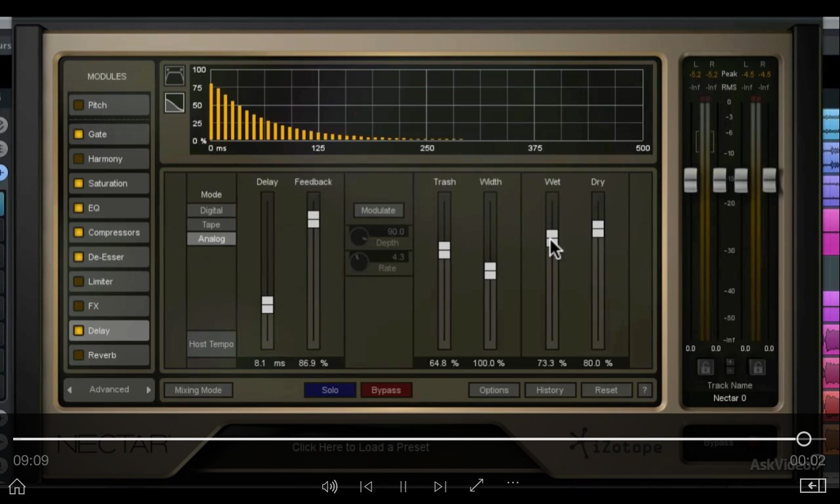Solo the Delay module

[330, 390]
